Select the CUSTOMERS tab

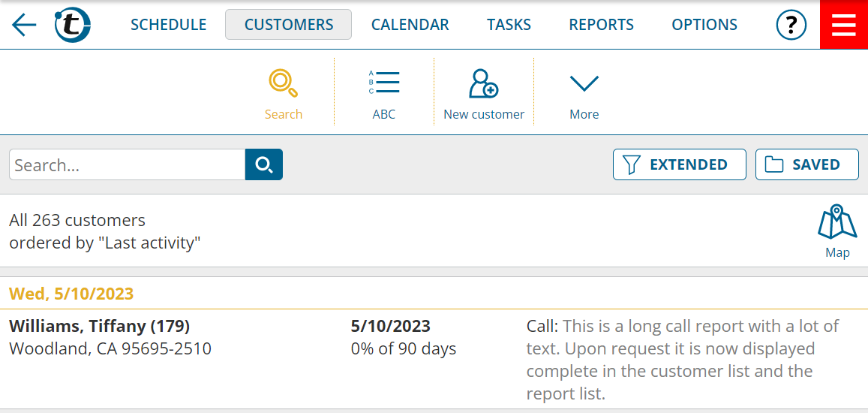pos(288,25)
